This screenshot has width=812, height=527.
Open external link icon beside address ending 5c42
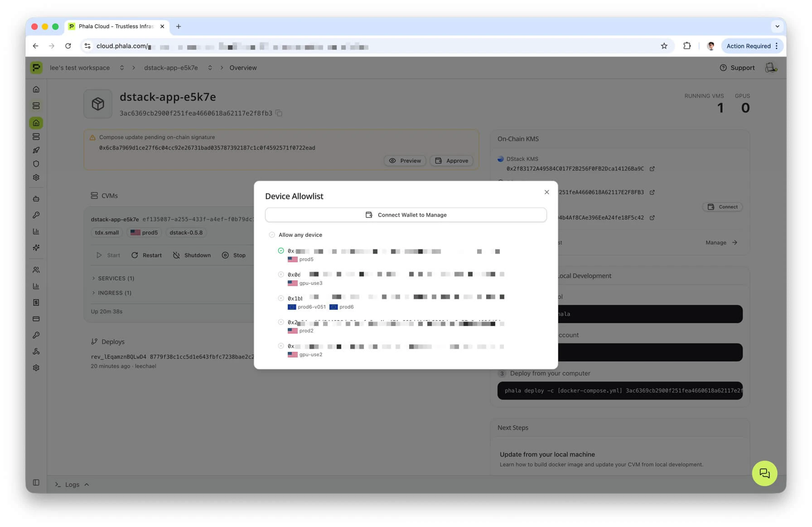[652, 218]
